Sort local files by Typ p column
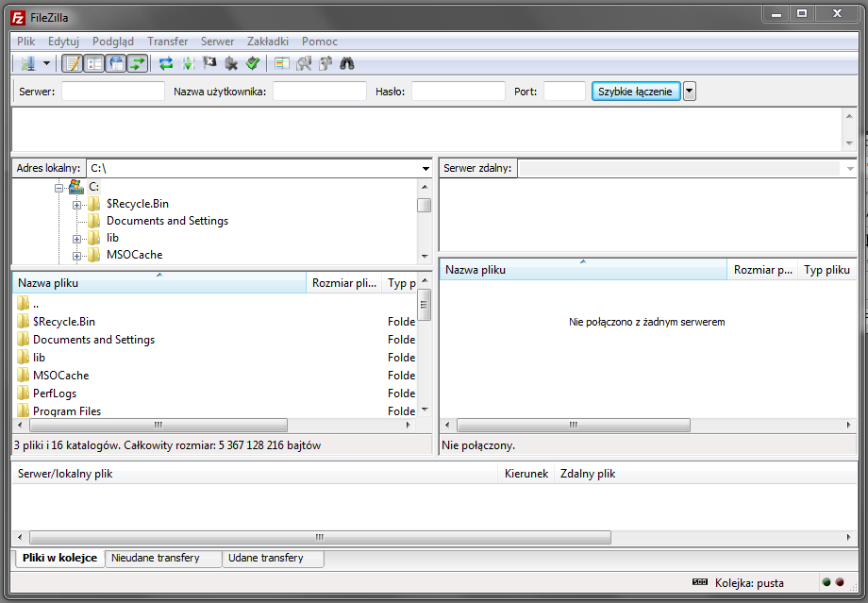 pos(400,283)
